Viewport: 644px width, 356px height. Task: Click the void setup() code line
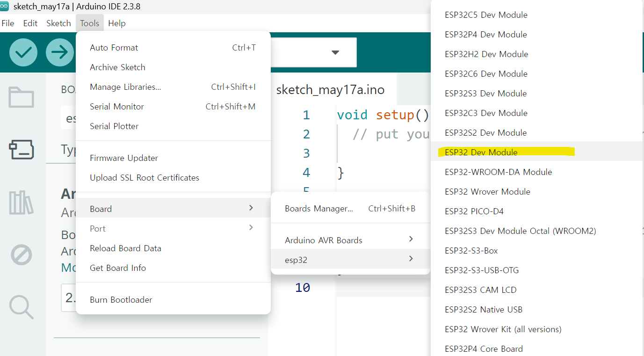pyautogui.click(x=383, y=115)
